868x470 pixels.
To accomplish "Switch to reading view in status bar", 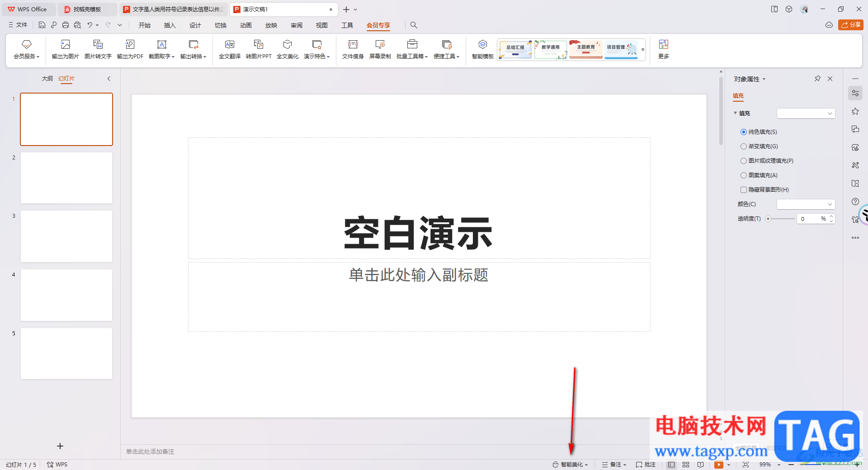I will coord(700,465).
